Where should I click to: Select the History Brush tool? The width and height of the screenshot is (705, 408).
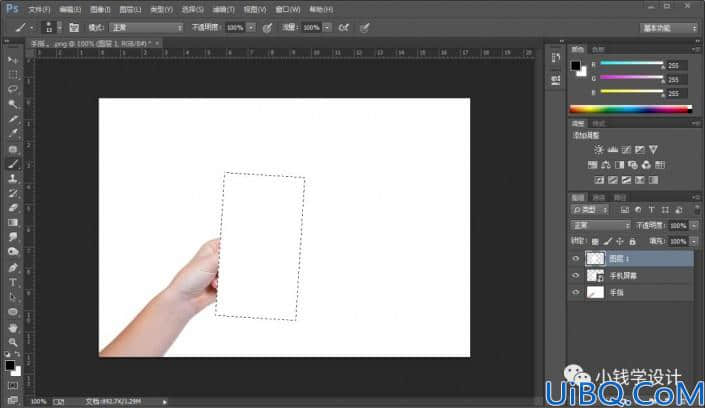tap(13, 193)
